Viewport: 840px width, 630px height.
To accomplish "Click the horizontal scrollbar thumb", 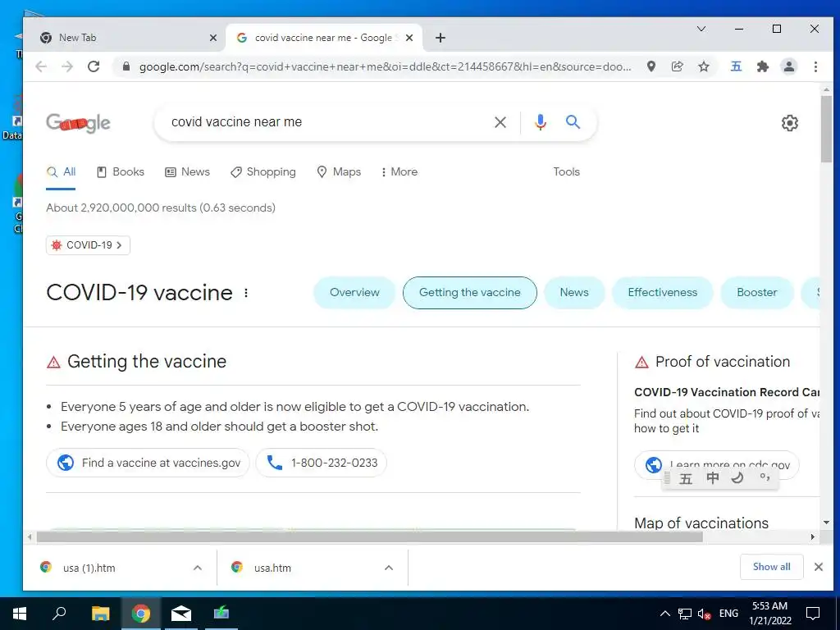I will (369, 536).
